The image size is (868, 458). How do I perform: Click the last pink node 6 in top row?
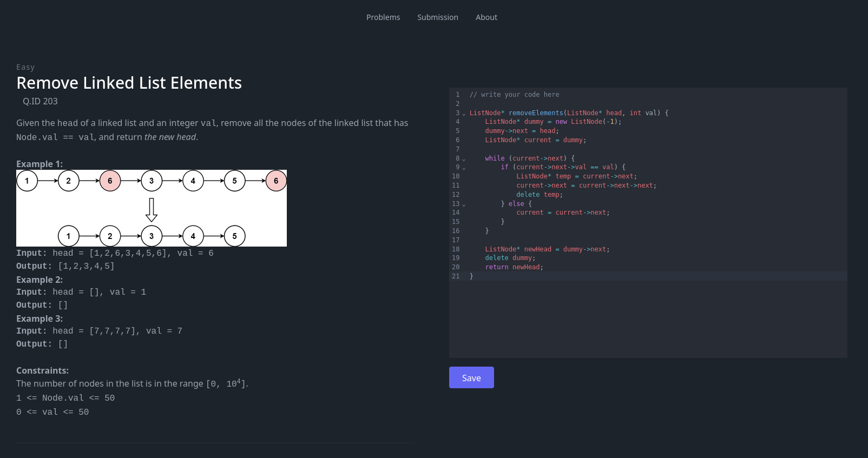click(x=276, y=181)
